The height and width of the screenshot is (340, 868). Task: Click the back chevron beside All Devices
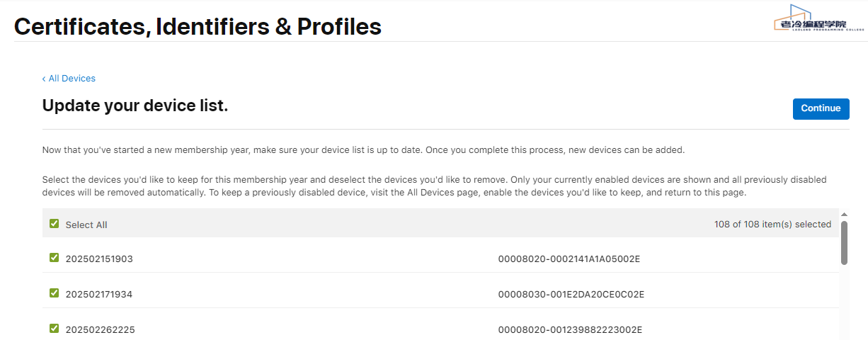[44, 79]
